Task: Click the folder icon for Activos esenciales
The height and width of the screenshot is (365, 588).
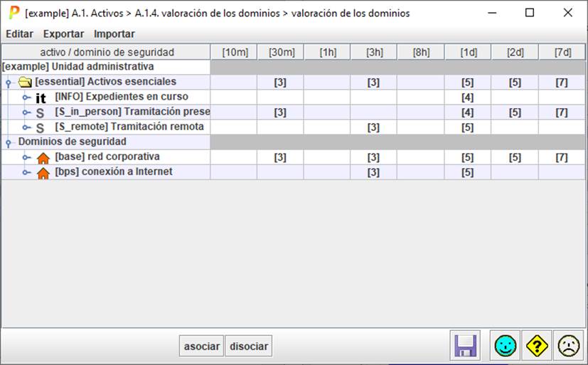Action: (x=26, y=83)
